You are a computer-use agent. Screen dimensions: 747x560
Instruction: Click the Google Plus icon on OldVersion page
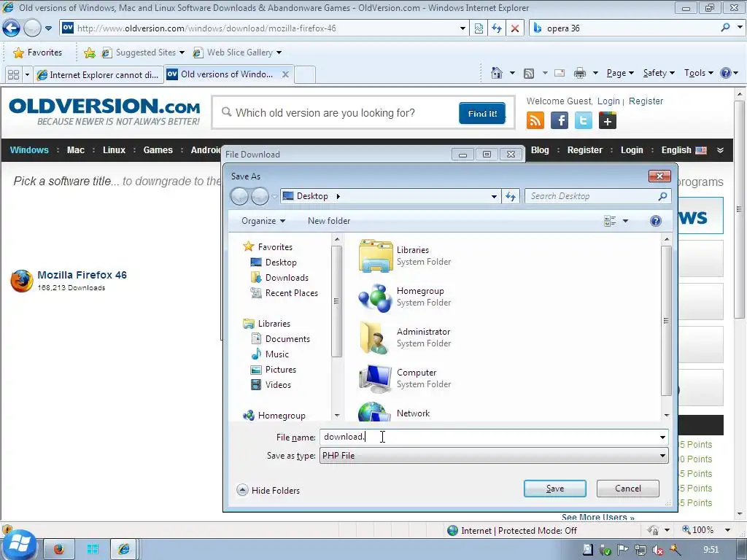[x=608, y=120]
